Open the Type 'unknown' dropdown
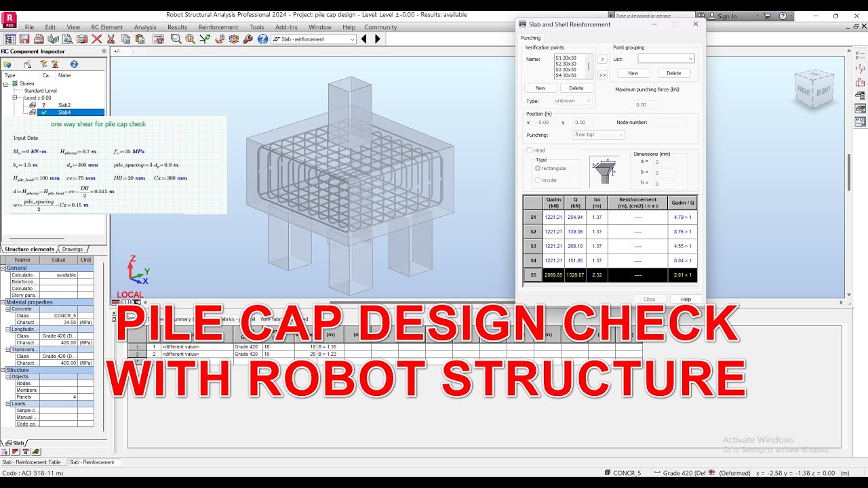This screenshot has width=868, height=488. (x=573, y=101)
